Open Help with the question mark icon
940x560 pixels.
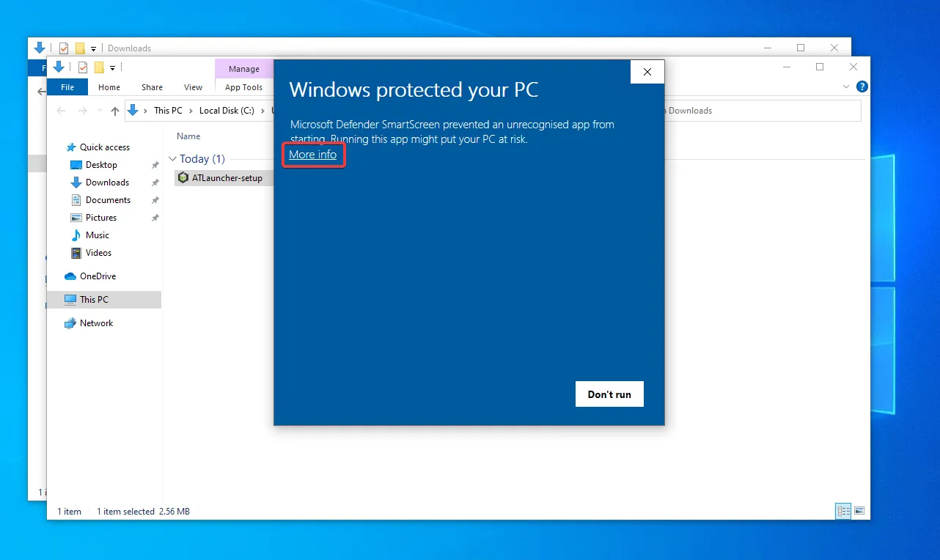[862, 86]
